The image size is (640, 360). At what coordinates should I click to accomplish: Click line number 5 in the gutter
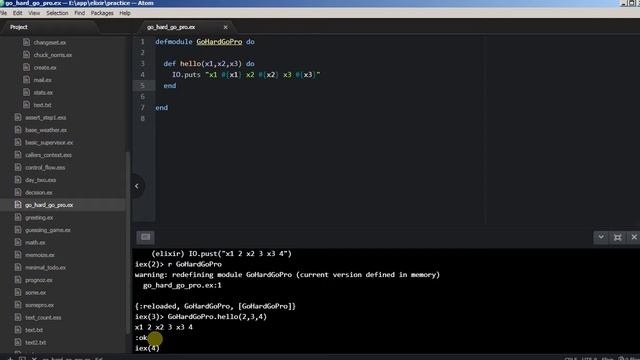pyautogui.click(x=142, y=86)
